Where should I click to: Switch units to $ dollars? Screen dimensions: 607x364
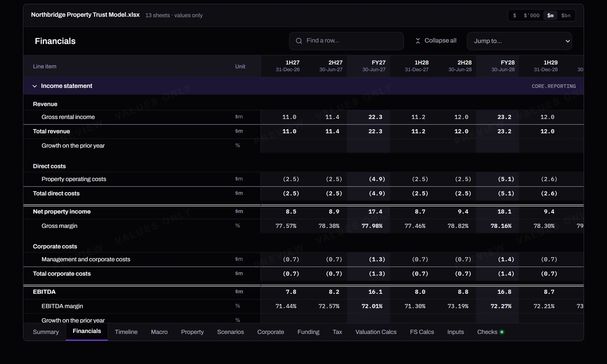click(515, 16)
